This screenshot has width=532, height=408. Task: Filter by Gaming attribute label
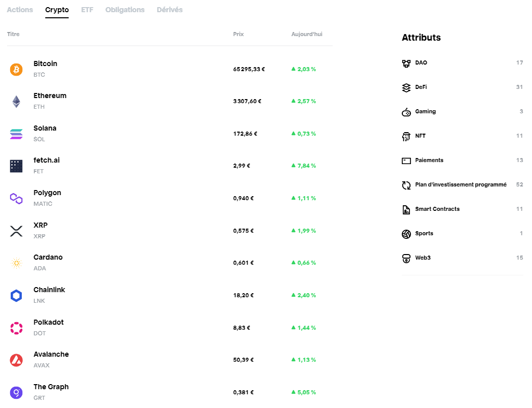click(426, 111)
